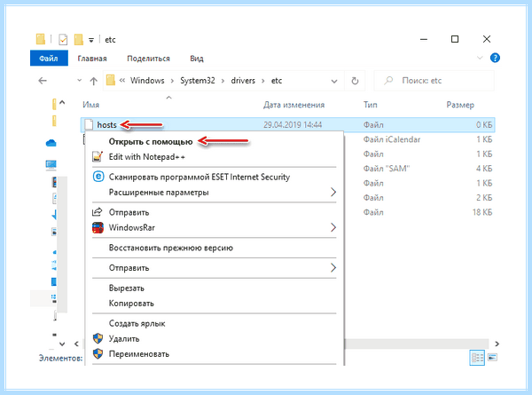Image resolution: width=532 pixels, height=395 pixels.
Task: Sort by Имя column header
Action: (91, 105)
